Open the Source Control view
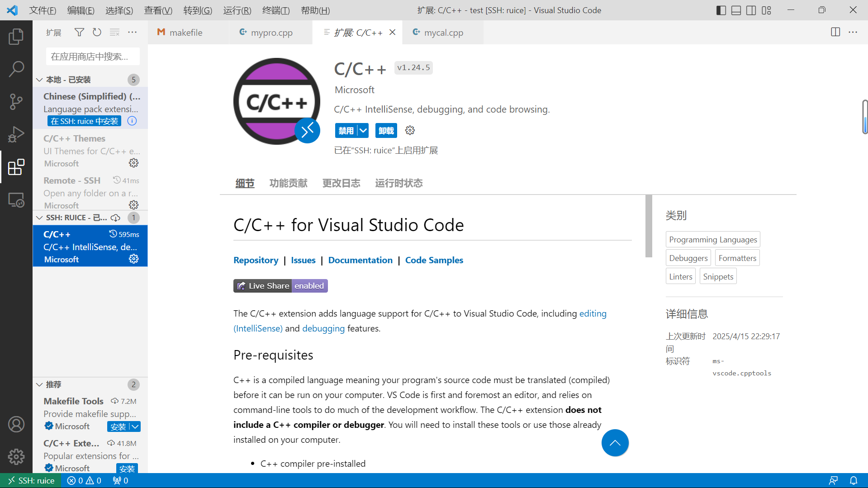 [x=16, y=102]
